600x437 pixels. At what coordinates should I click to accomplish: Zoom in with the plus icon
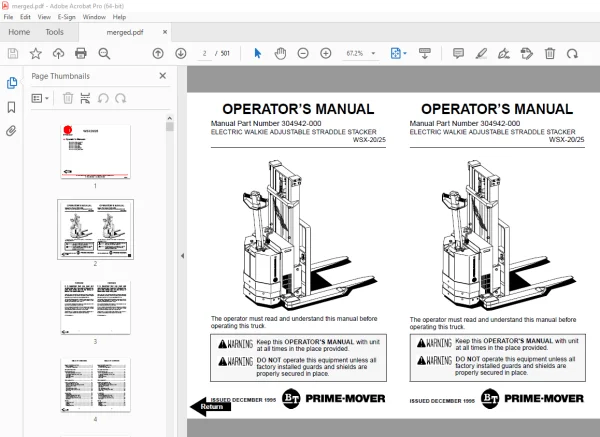pos(326,53)
